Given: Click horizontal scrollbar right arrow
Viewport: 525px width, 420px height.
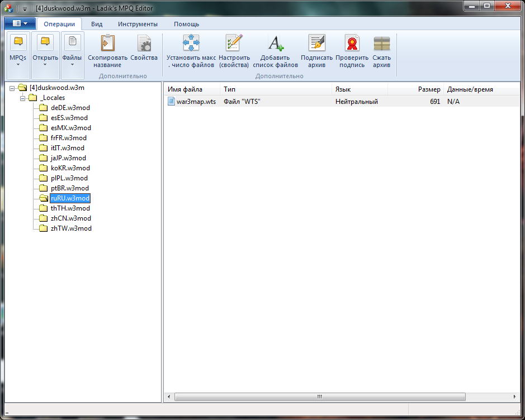Looking at the screenshot, I should tap(514, 397).
